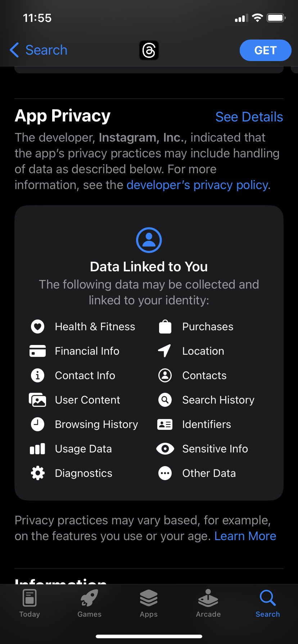Tap the Search History magnifier icon

tap(165, 400)
